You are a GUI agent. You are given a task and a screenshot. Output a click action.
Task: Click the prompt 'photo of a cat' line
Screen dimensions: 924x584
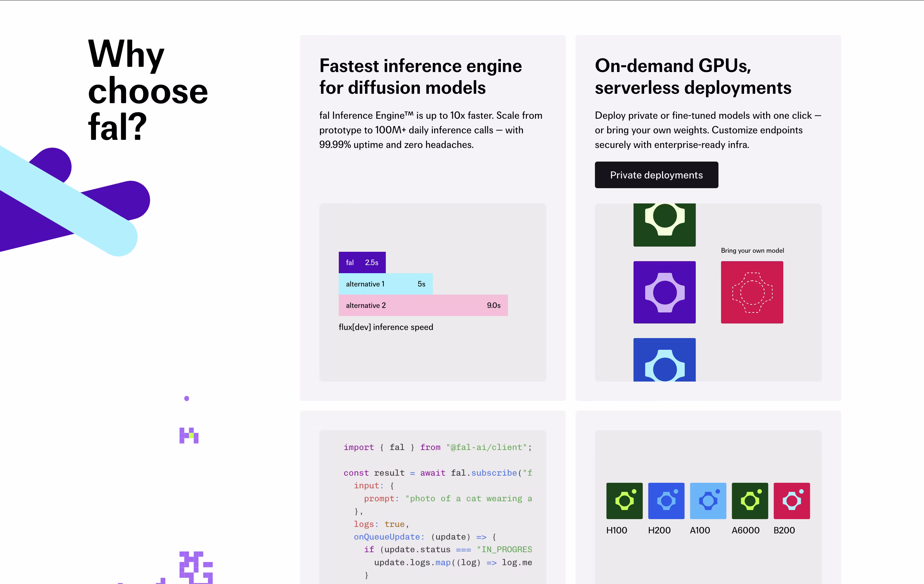click(448, 498)
